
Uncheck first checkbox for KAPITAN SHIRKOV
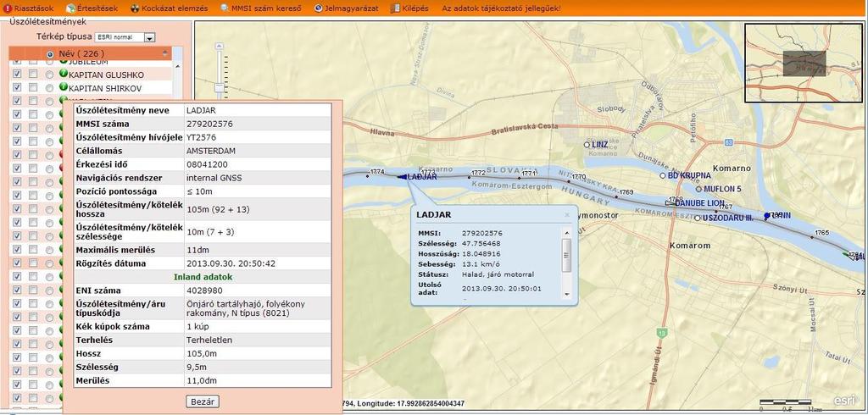pos(17,87)
